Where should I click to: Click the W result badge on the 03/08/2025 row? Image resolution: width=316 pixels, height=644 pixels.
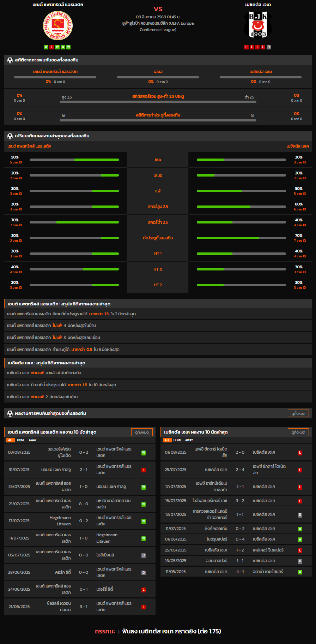click(x=144, y=453)
